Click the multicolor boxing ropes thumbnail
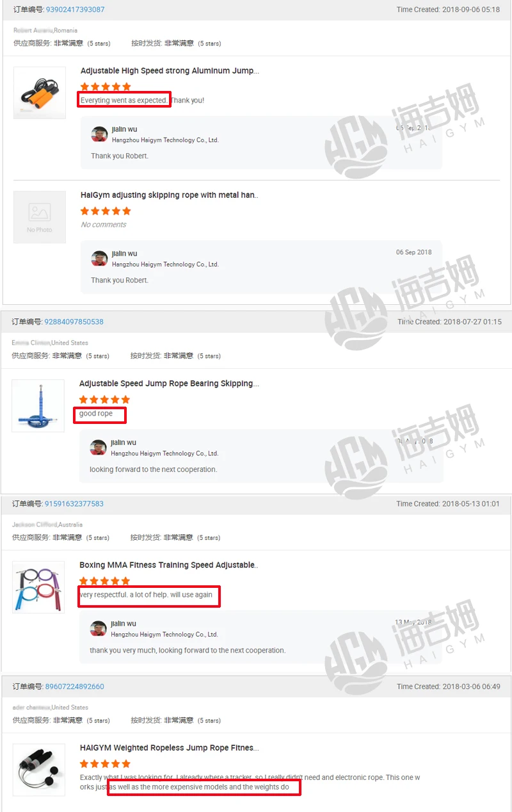512x812 pixels. [x=38, y=587]
